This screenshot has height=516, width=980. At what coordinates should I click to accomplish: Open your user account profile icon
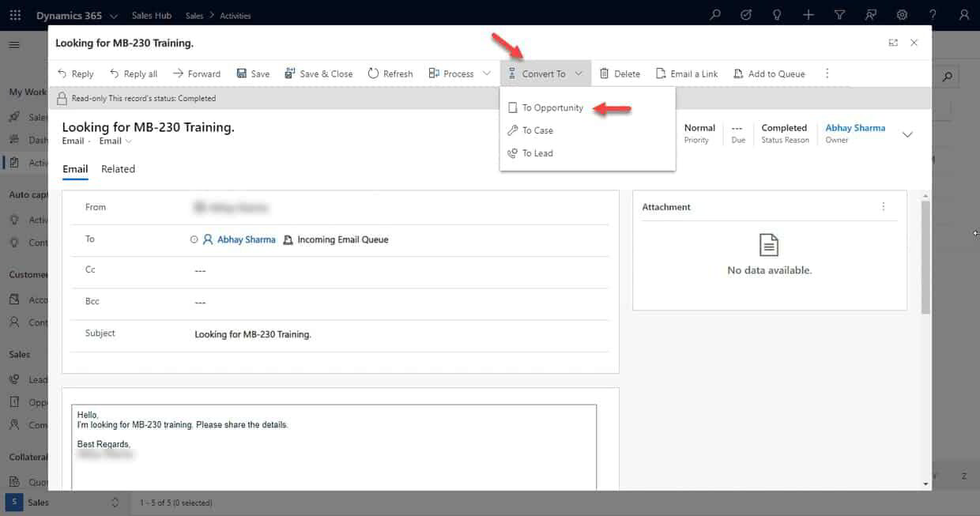click(x=963, y=14)
